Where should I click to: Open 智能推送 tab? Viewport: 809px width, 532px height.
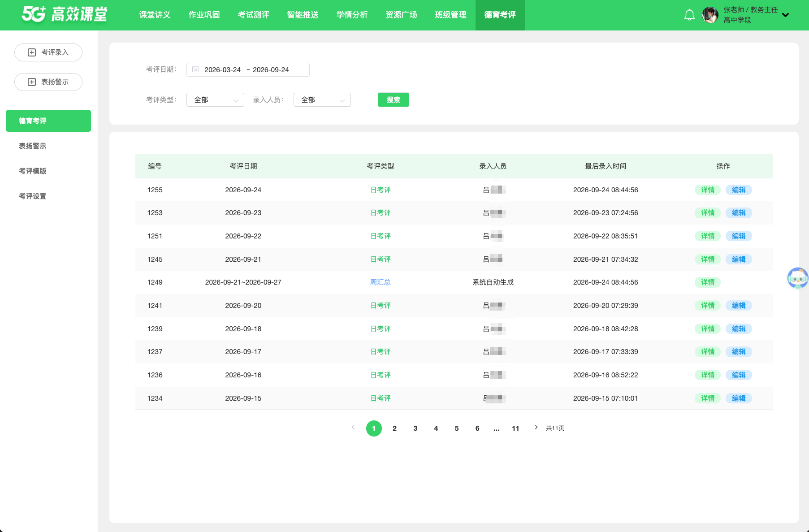click(303, 15)
